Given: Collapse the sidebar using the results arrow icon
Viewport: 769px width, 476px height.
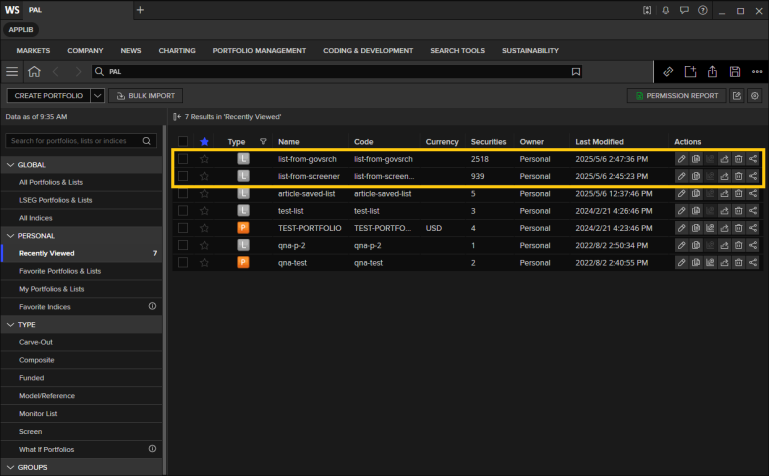Looking at the screenshot, I should (177, 117).
